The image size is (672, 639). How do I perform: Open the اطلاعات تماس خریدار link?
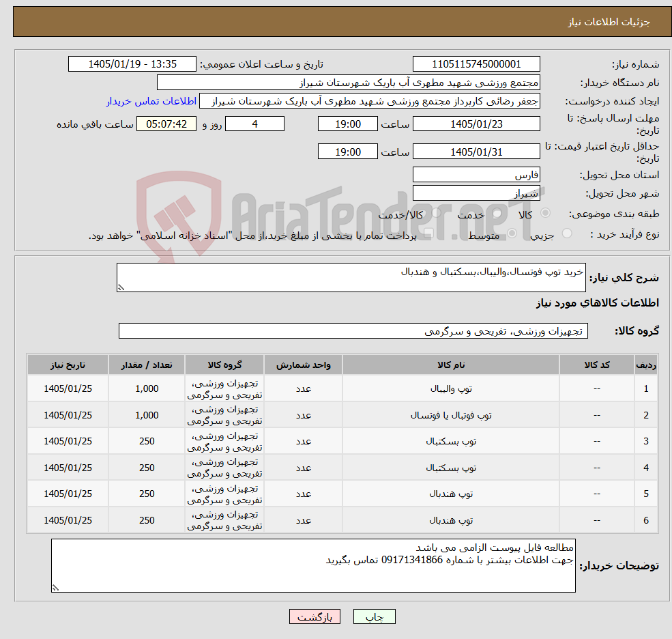click(x=151, y=101)
